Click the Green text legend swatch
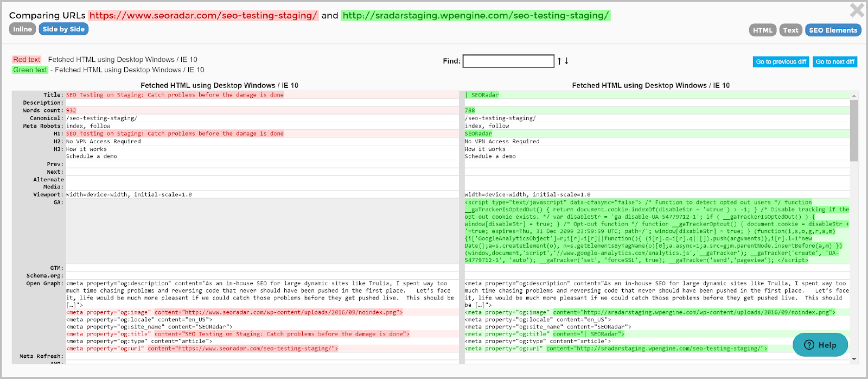This screenshot has width=868, height=379. [30, 70]
